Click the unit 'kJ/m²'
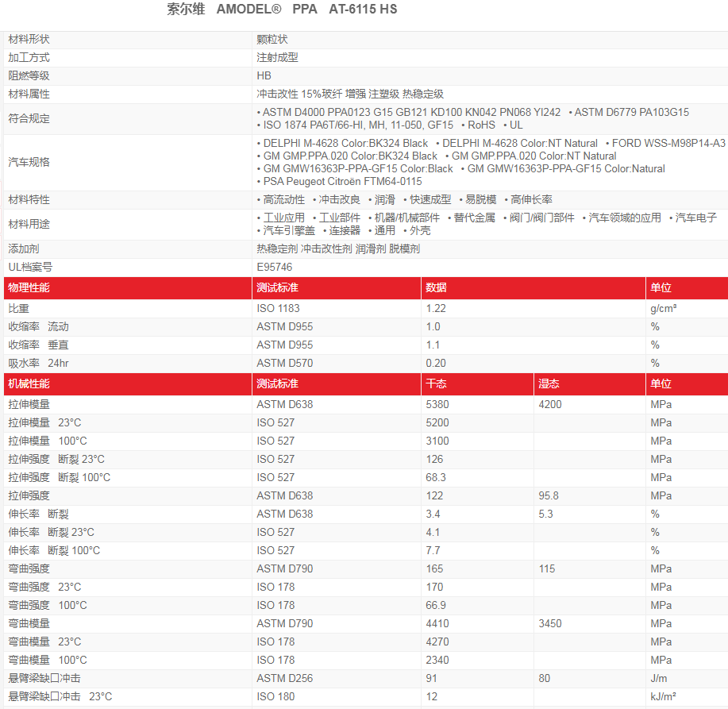Screen dimensions: 728x709 [663, 697]
